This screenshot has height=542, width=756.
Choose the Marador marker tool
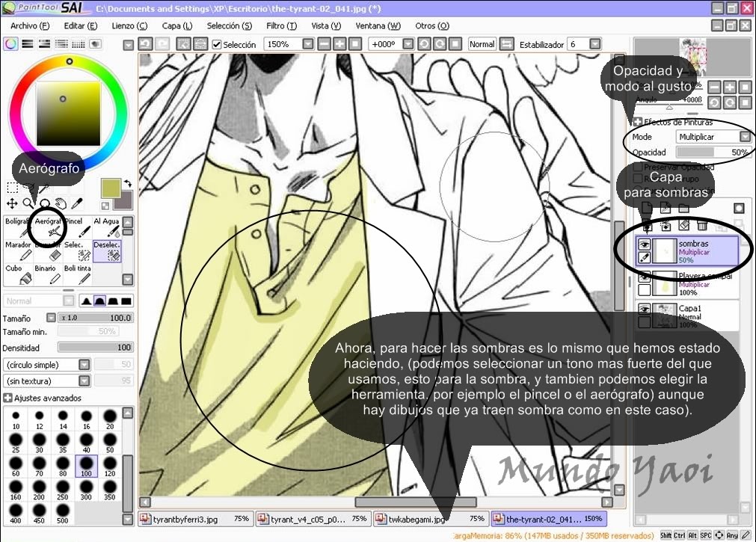coord(19,250)
